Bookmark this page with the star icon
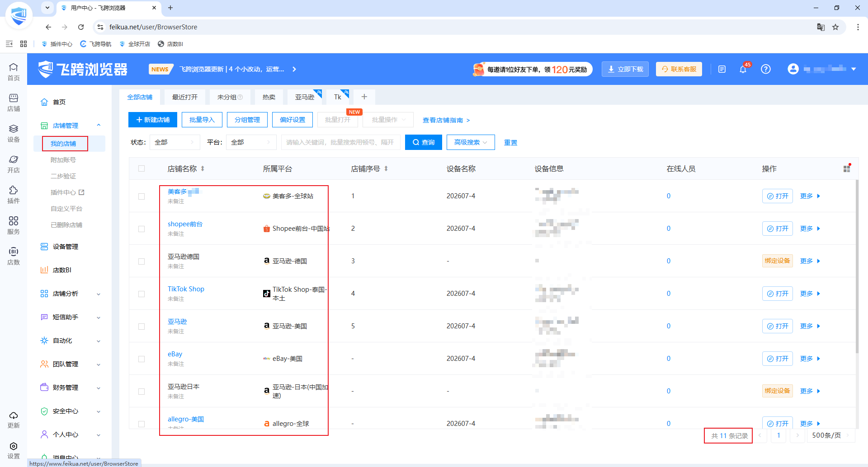The width and height of the screenshot is (868, 467). 835,27
